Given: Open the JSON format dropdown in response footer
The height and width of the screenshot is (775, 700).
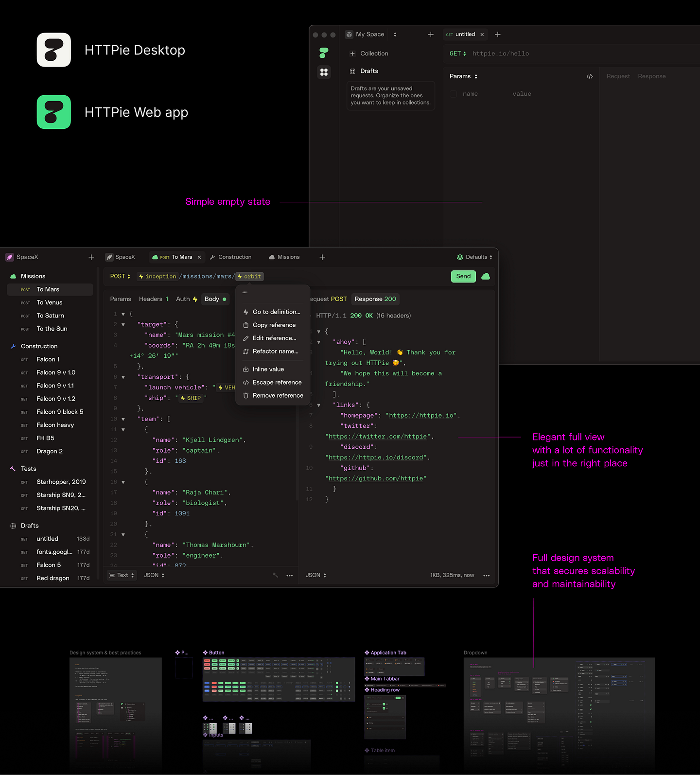Looking at the screenshot, I should 316,575.
